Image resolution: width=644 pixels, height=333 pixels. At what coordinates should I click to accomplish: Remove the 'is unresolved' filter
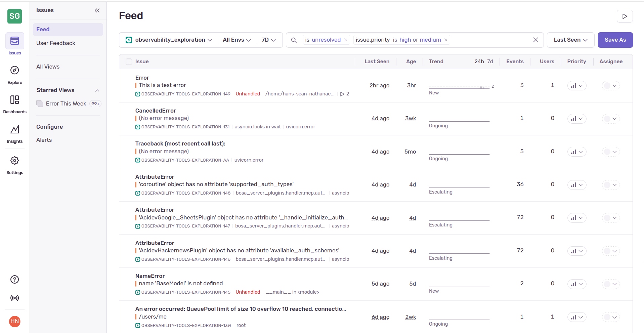[x=345, y=40]
